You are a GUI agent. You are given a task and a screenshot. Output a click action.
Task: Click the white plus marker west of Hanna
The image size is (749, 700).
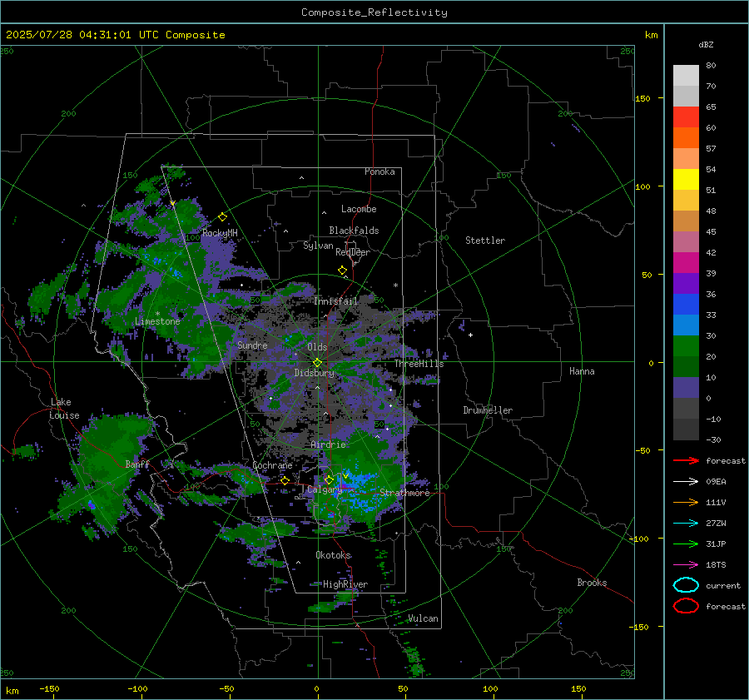(470, 335)
